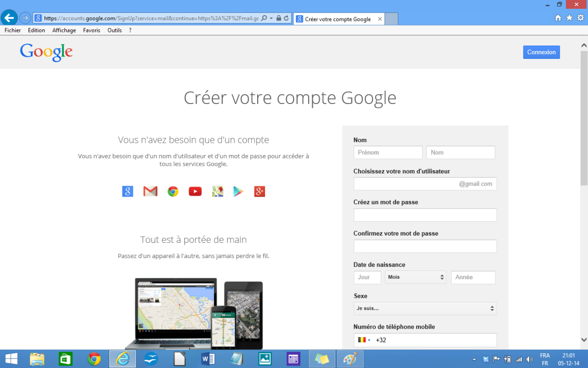Click the page scrollbar down arrow
This screenshot has height=368, width=588.
[584, 339]
